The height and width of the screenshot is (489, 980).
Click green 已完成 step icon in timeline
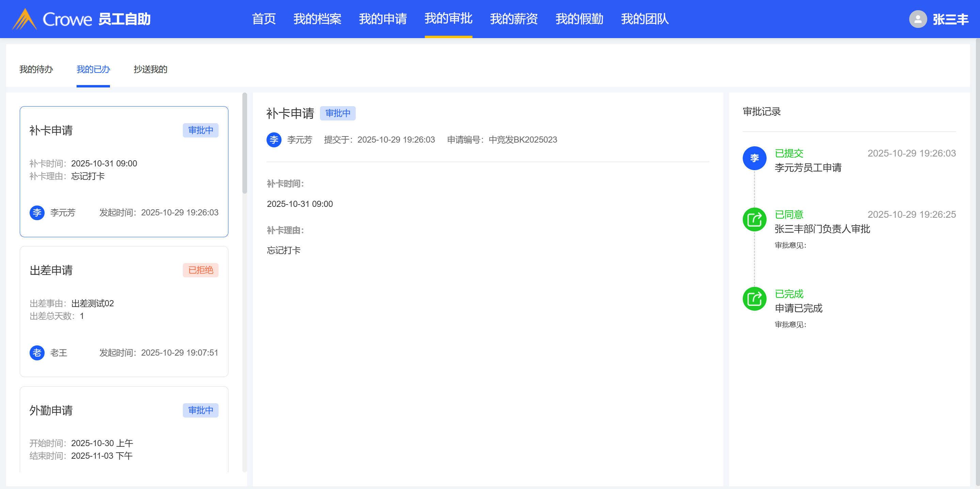coord(754,299)
